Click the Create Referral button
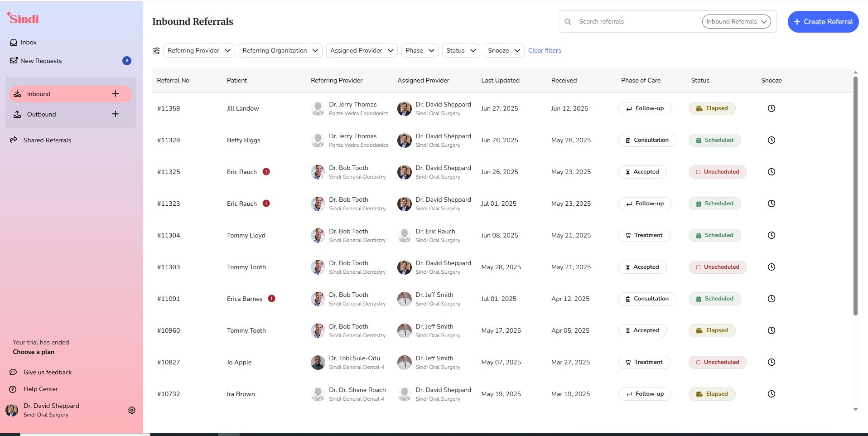Image resolution: width=868 pixels, height=436 pixels. click(x=823, y=22)
